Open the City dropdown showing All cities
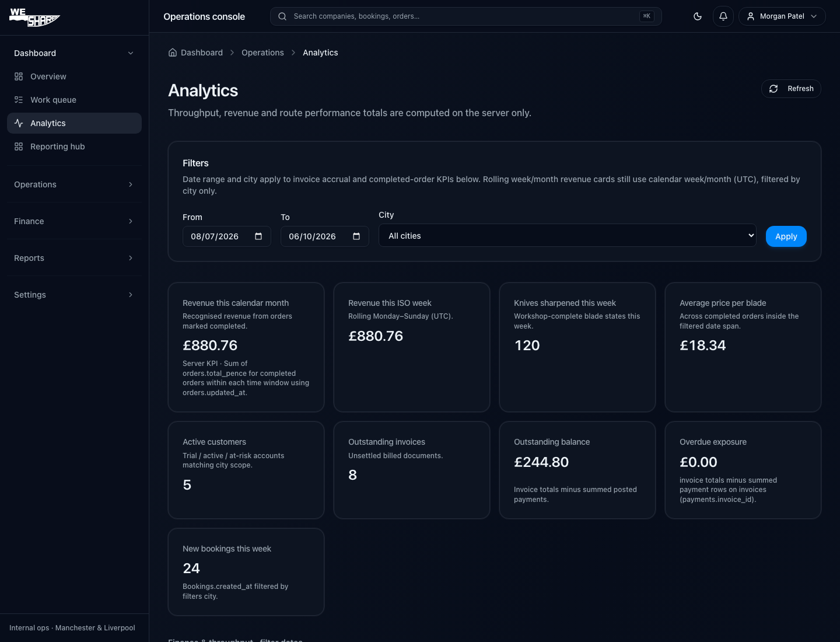Viewport: 840px width, 642px height. (x=568, y=235)
